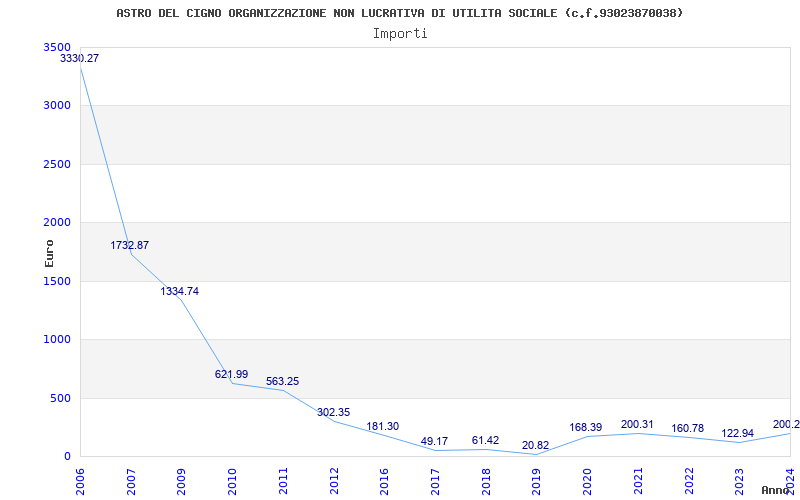Click x-axis year 2009

tap(181, 482)
